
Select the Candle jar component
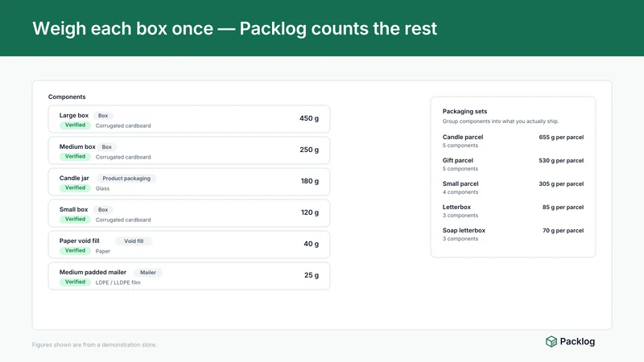pos(189,182)
